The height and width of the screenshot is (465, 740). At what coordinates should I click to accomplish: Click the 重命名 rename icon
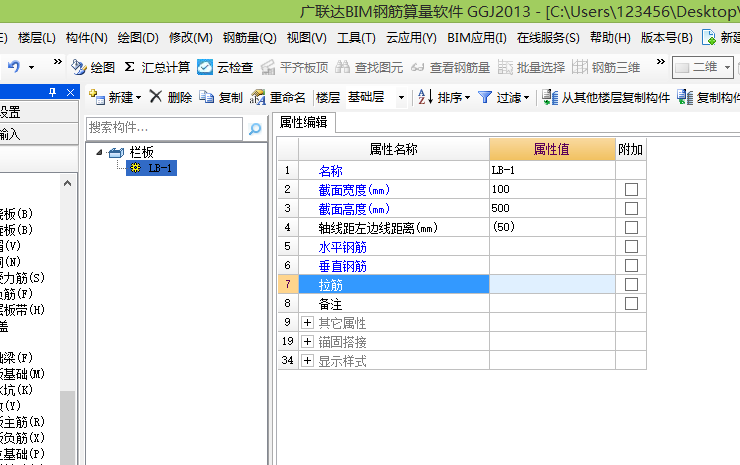(x=258, y=97)
